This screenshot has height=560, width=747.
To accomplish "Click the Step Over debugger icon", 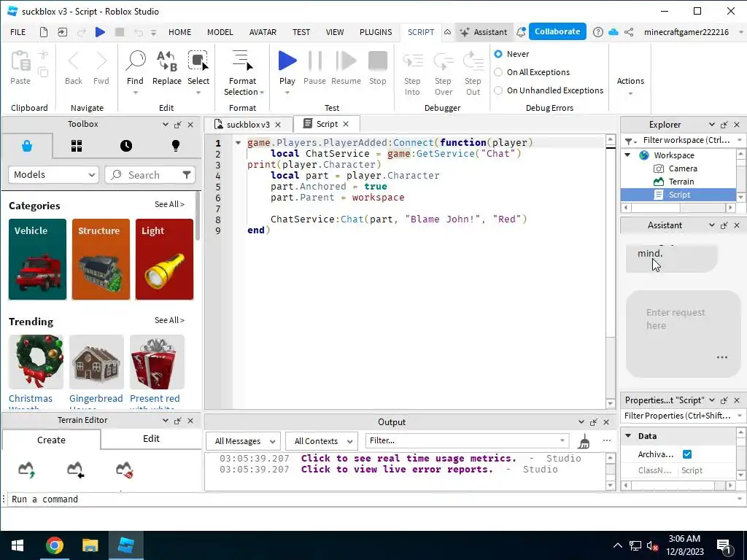I will coord(443,61).
